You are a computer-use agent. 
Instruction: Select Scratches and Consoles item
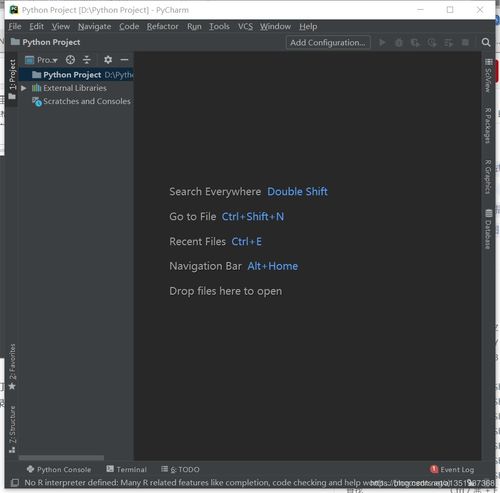(81, 101)
